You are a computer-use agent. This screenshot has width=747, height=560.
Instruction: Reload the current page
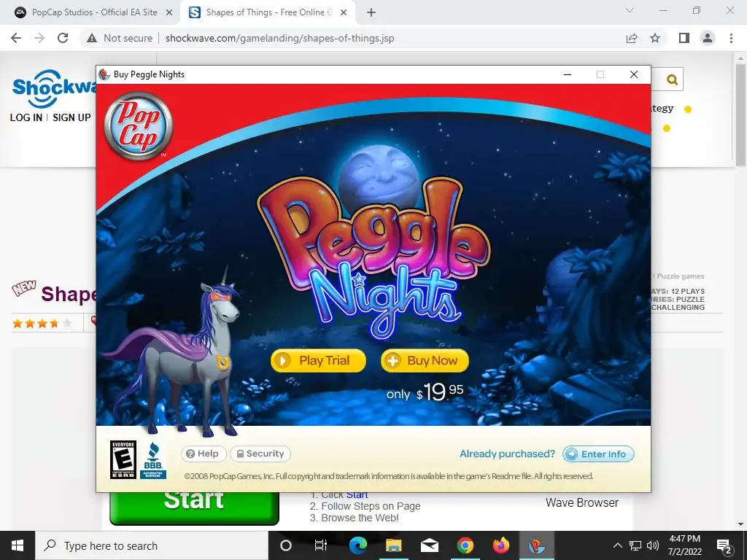click(x=63, y=38)
